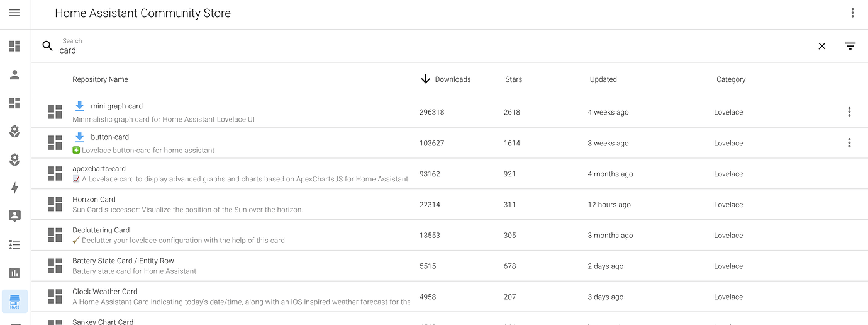Open the person icon in sidebar
Image resolution: width=868 pixels, height=325 pixels.
click(15, 75)
